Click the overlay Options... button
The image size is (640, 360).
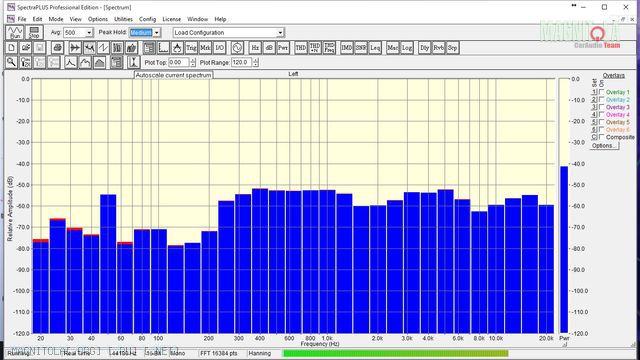tap(604, 146)
